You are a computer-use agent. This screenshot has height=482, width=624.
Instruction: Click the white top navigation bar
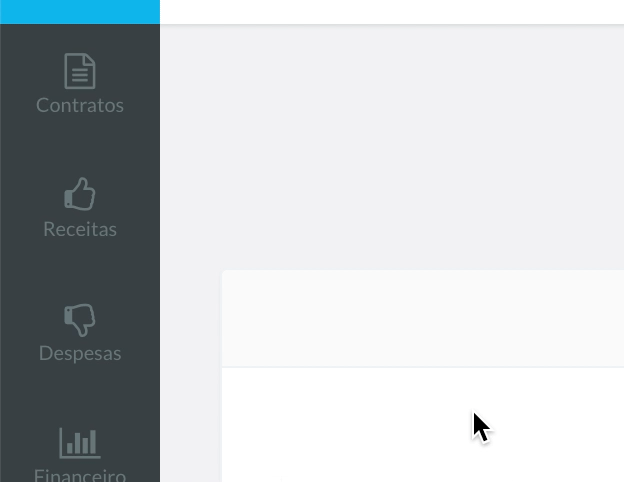392,12
